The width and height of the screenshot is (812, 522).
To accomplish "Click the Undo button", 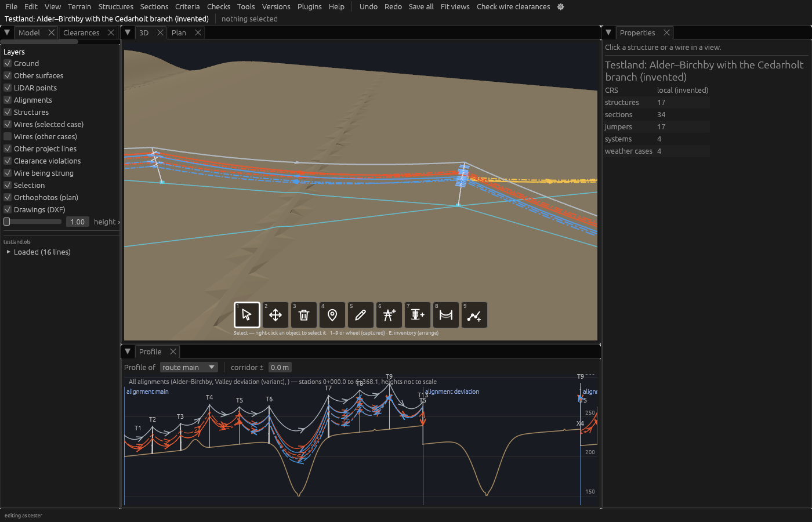I will [368, 7].
